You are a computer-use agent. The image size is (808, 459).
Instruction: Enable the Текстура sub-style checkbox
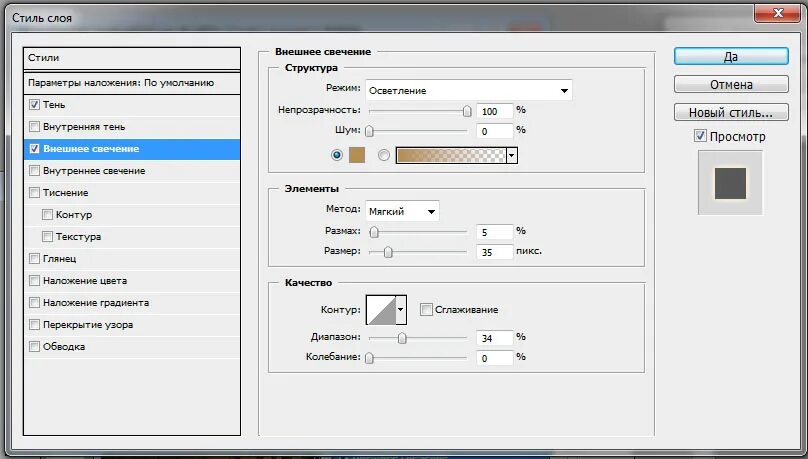tap(47, 236)
